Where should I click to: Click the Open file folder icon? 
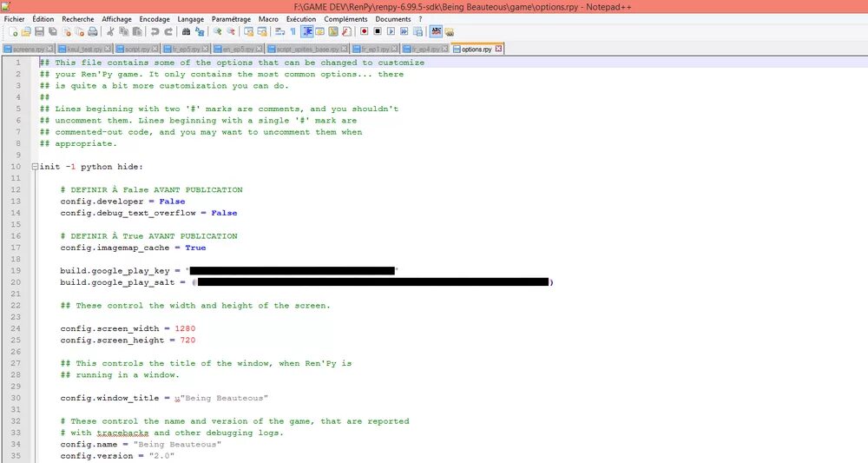click(x=26, y=31)
